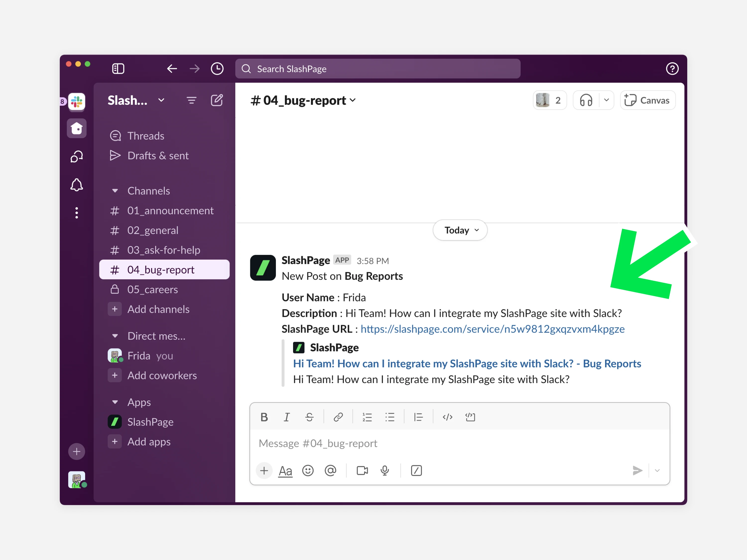Send the message with arrow icon
747x560 pixels.
[637, 470]
